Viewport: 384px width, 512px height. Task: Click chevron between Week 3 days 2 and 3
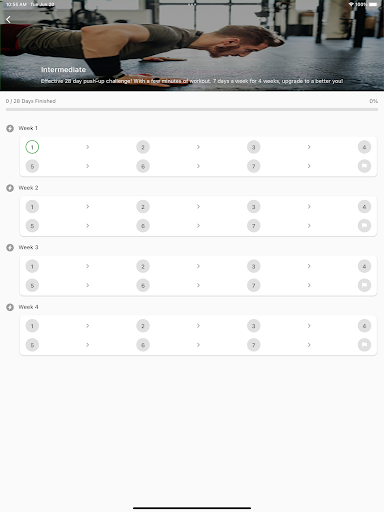click(x=198, y=266)
